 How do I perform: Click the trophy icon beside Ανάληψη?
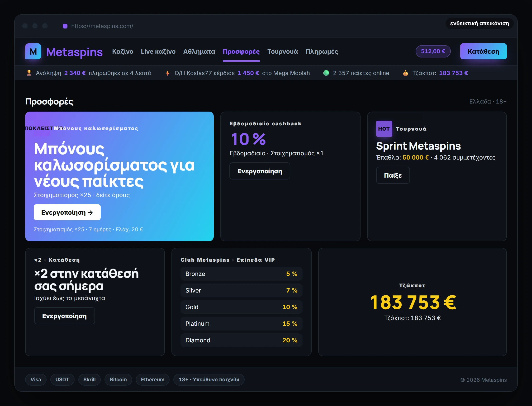(29, 73)
